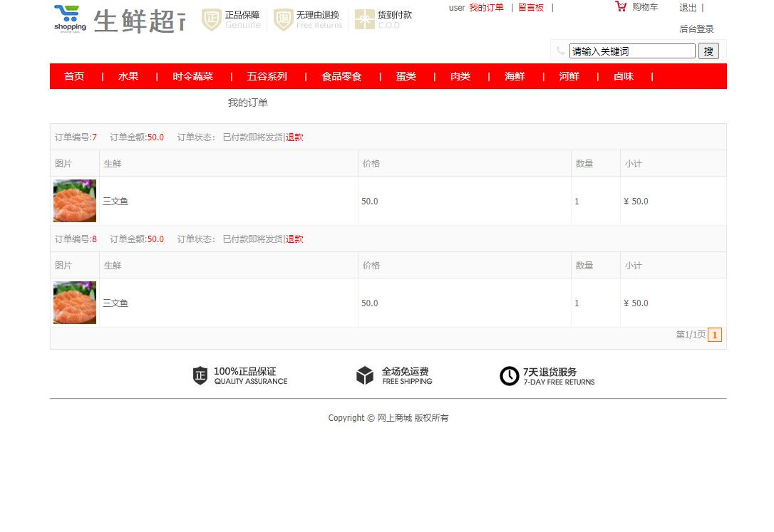
Task: Open the 我的订单 page
Action: click(x=486, y=7)
